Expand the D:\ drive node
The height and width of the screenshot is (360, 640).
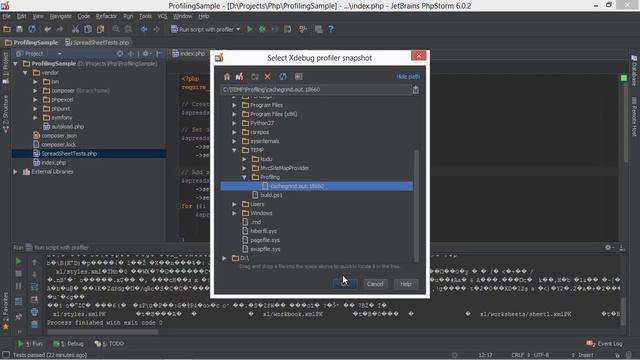tap(224, 258)
